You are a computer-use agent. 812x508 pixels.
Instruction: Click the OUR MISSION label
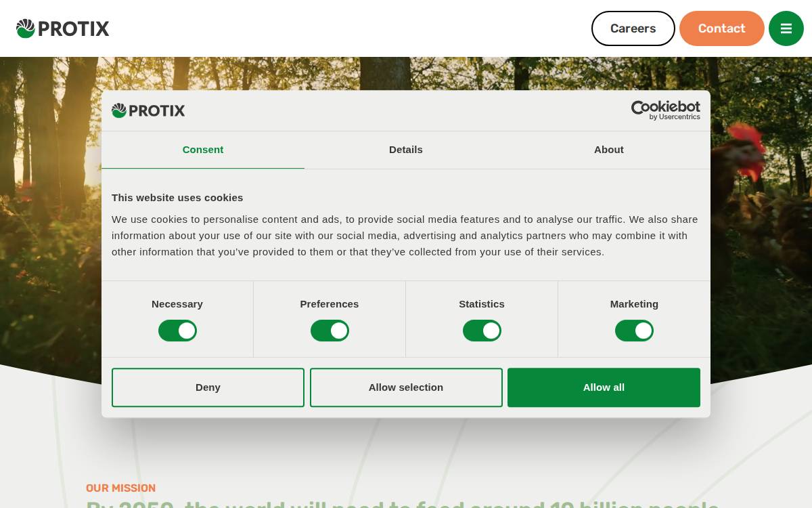tap(120, 488)
